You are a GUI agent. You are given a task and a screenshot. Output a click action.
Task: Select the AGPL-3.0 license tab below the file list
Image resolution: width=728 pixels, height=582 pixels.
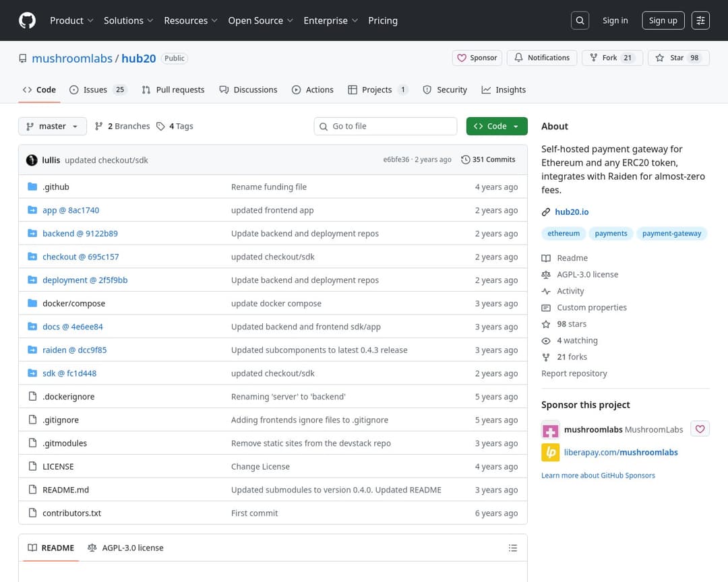point(126,548)
